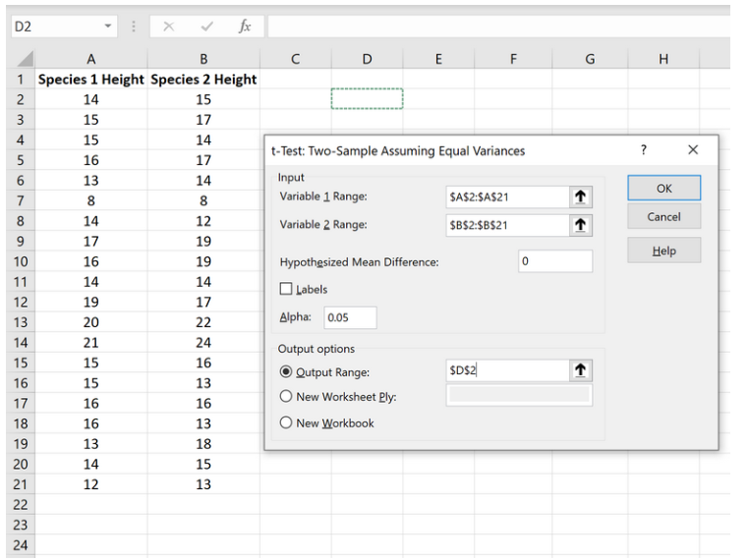Viewport: 749px width, 560px height.
Task: Click cell A7 containing 8
Action: pos(90,200)
